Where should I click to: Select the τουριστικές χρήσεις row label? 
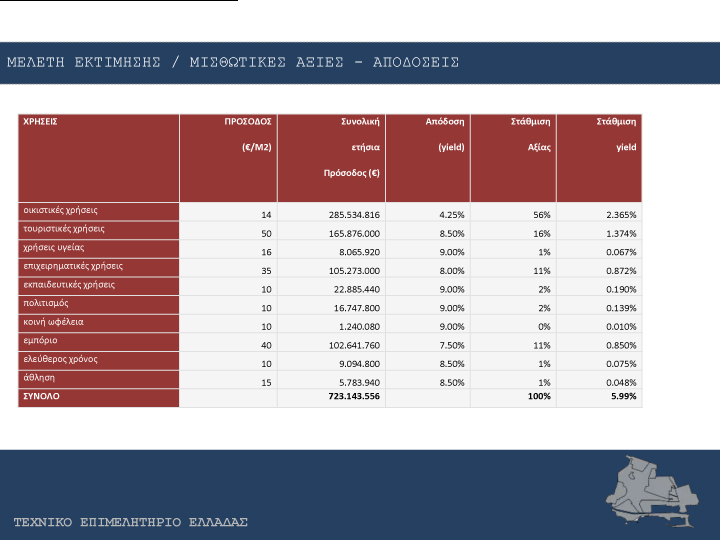point(64,229)
